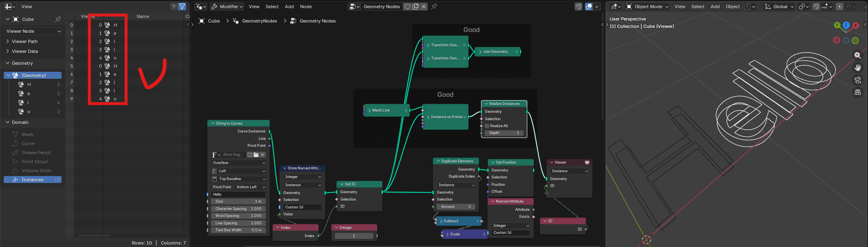Open the Node menu in node editor
Viewport: 868px width, 247px height.
click(306, 7)
